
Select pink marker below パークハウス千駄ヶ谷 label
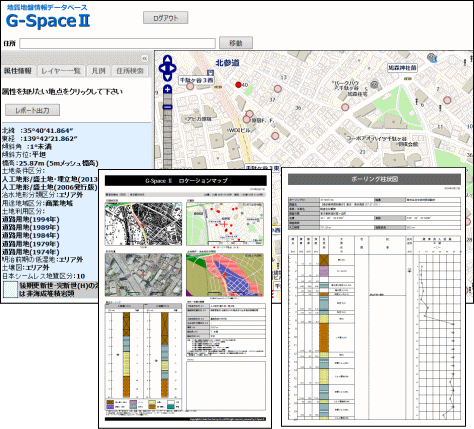click(x=345, y=107)
